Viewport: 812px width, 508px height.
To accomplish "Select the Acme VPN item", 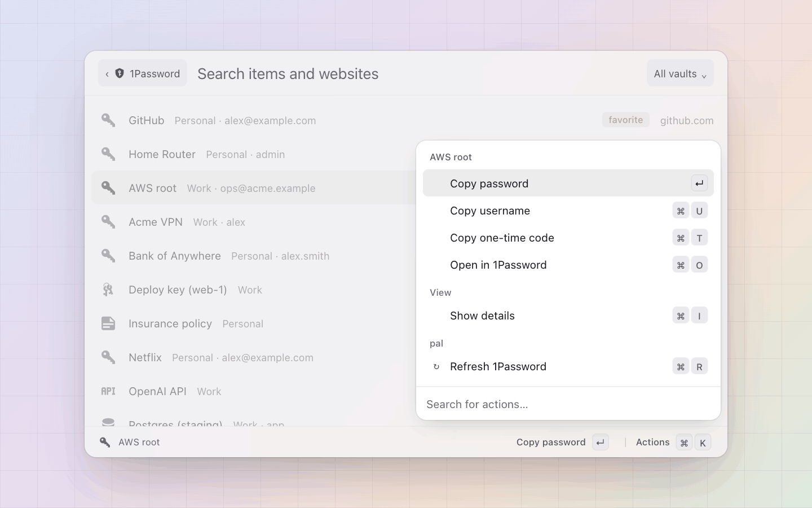I will tap(254, 222).
